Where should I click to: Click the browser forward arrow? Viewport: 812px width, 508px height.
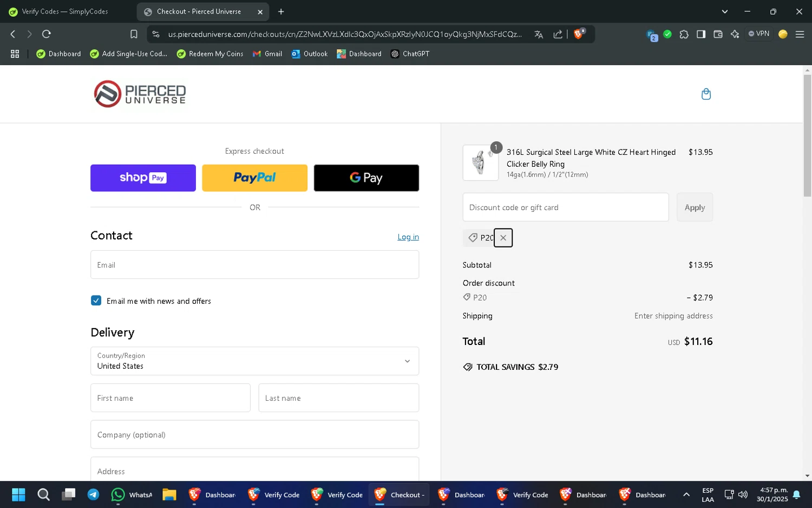pyautogui.click(x=29, y=34)
